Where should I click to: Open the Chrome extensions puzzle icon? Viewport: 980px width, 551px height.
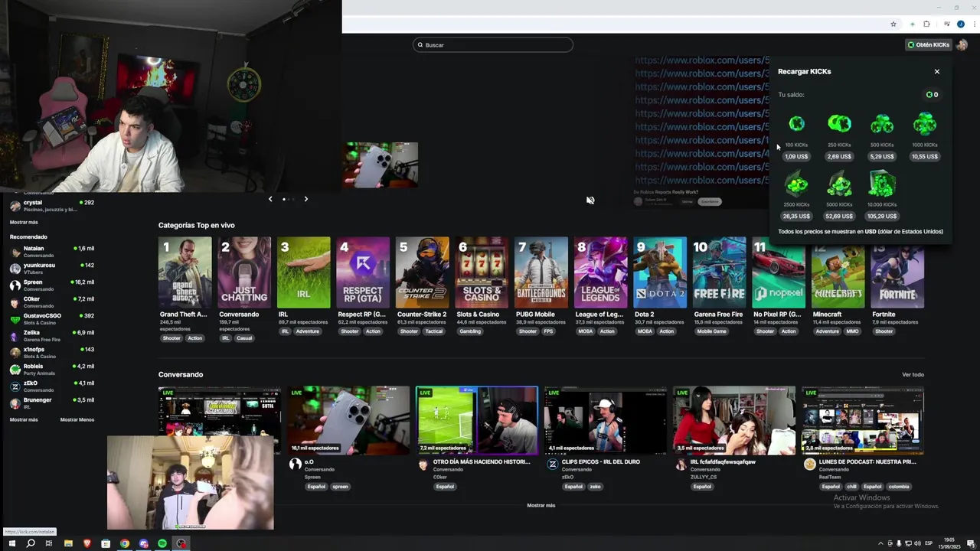pyautogui.click(x=926, y=24)
